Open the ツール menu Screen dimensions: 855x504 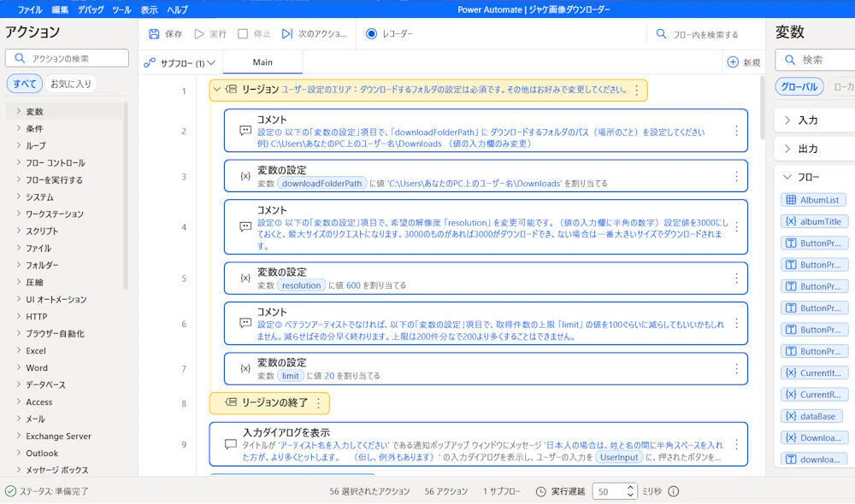[x=121, y=9]
